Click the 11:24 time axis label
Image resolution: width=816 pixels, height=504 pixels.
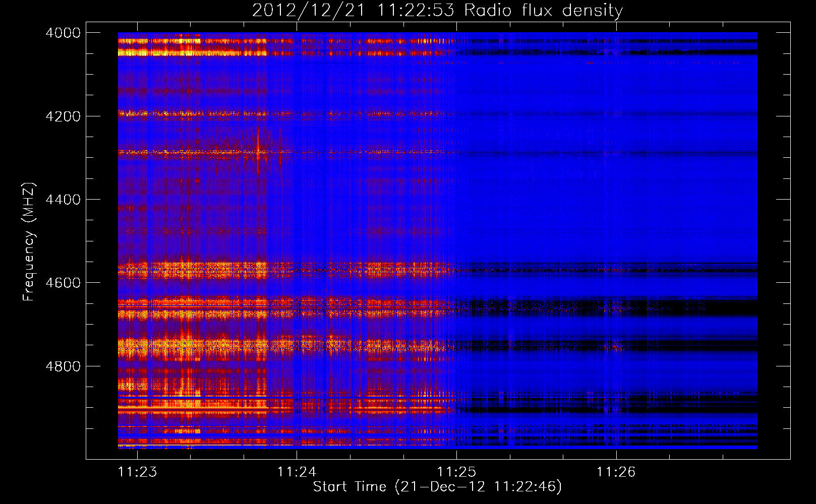coord(297,472)
